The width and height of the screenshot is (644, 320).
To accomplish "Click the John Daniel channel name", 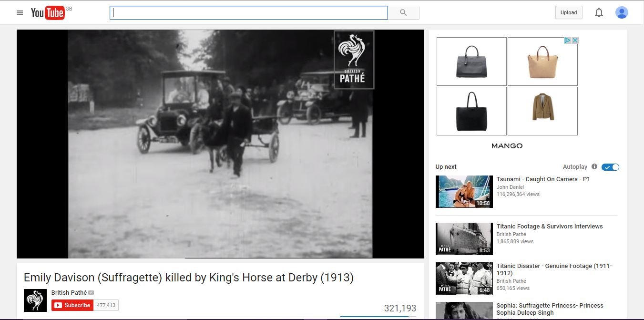I will [x=510, y=187].
